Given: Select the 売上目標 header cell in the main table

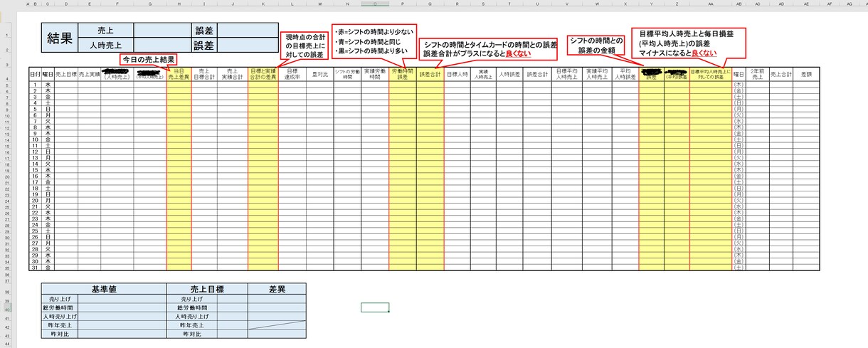Looking at the screenshot, I should 65,74.
